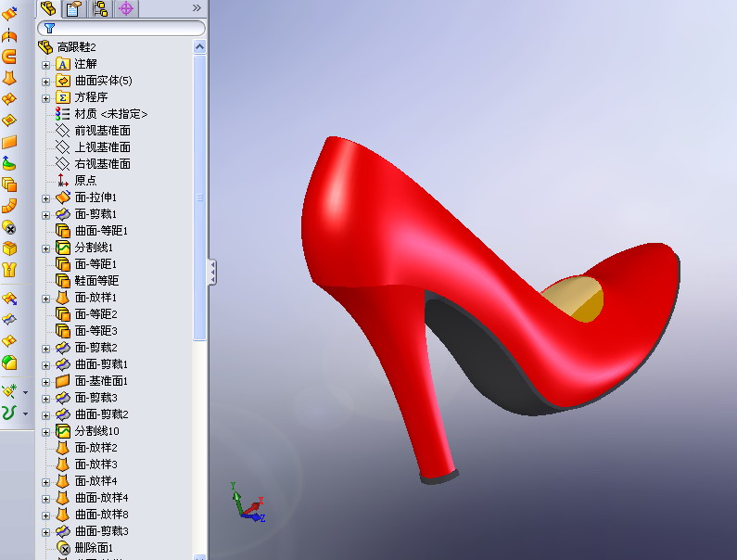Expand the 分割线1 feature
The height and width of the screenshot is (560, 737).
click(45, 248)
